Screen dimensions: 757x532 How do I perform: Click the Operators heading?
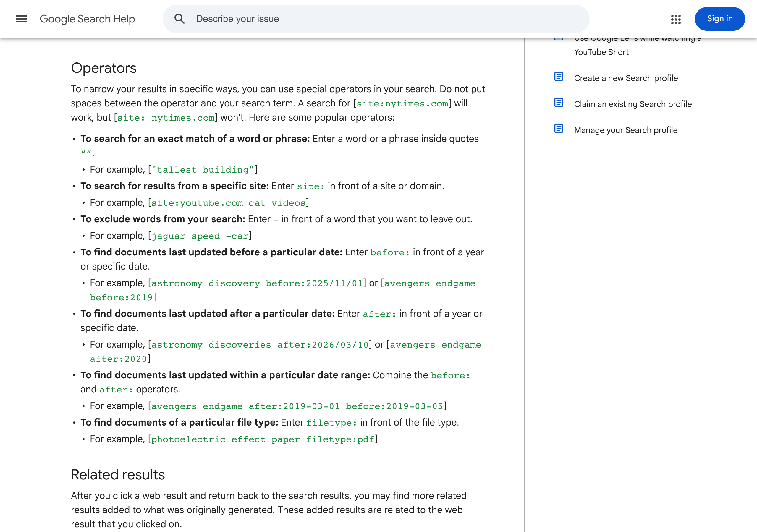click(103, 68)
